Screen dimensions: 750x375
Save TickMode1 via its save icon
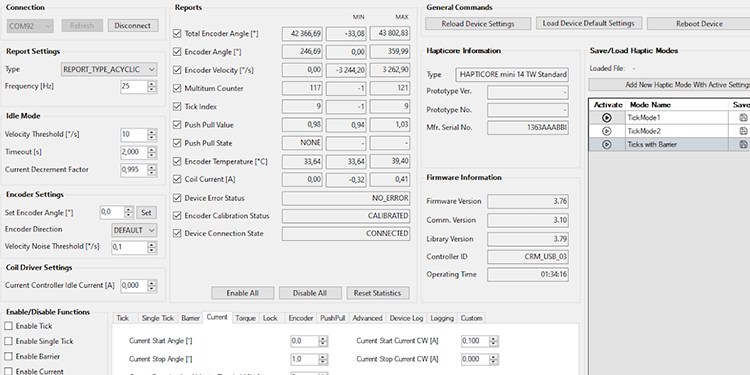coord(743,117)
